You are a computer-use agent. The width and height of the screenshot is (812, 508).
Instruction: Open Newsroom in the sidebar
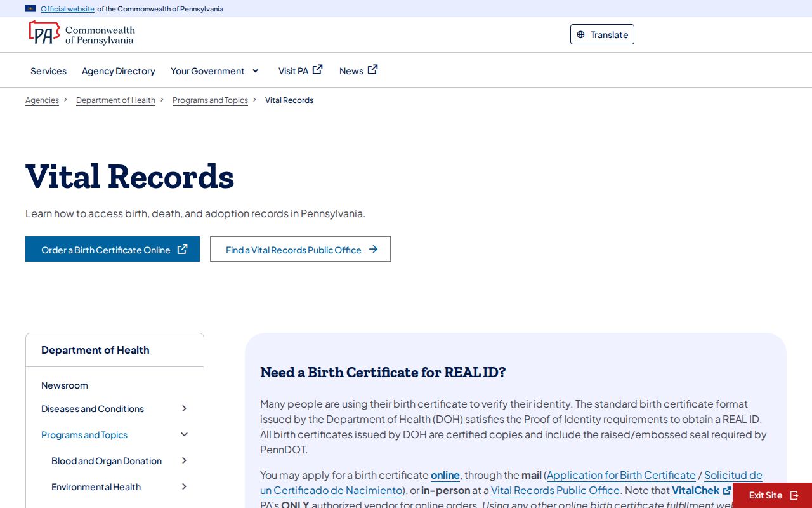click(x=65, y=385)
